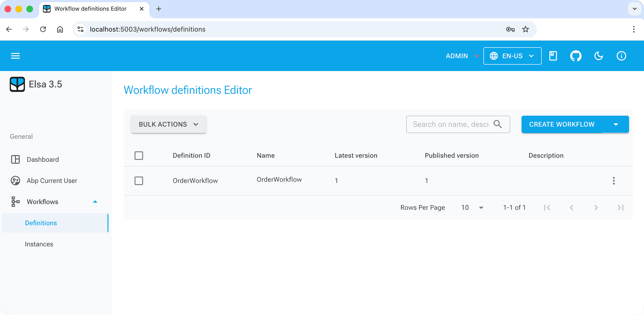Image resolution: width=644 pixels, height=315 pixels.
Task: Open the hamburger navigation menu
Action: pos(15,56)
